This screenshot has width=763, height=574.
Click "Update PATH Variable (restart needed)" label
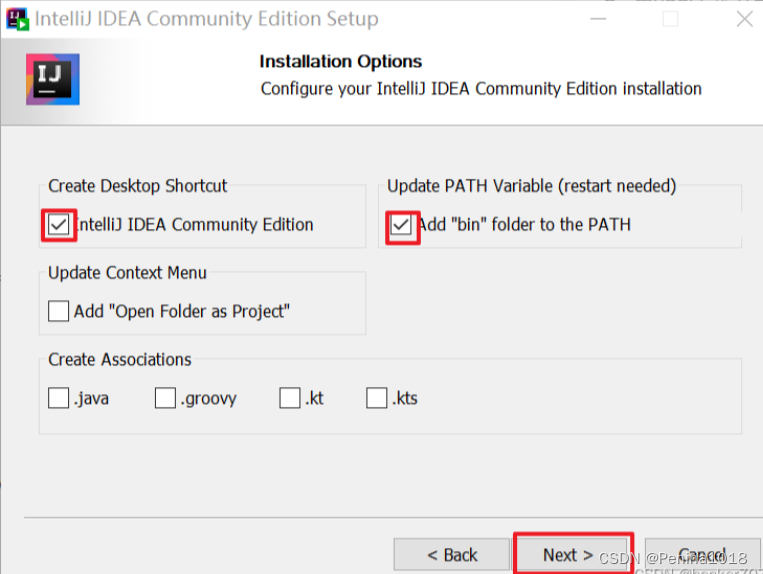point(531,186)
